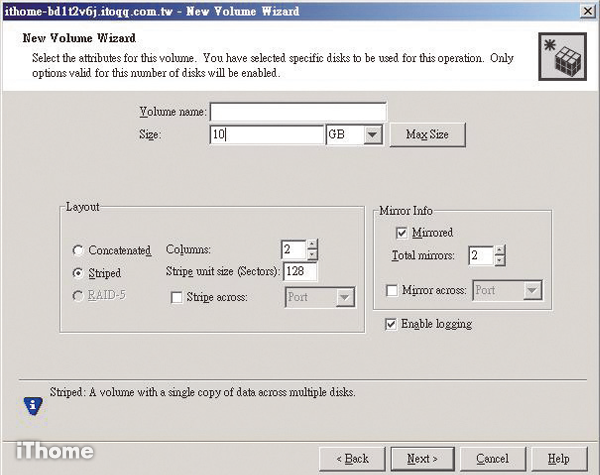Click the blue info shield icon

coord(32,404)
